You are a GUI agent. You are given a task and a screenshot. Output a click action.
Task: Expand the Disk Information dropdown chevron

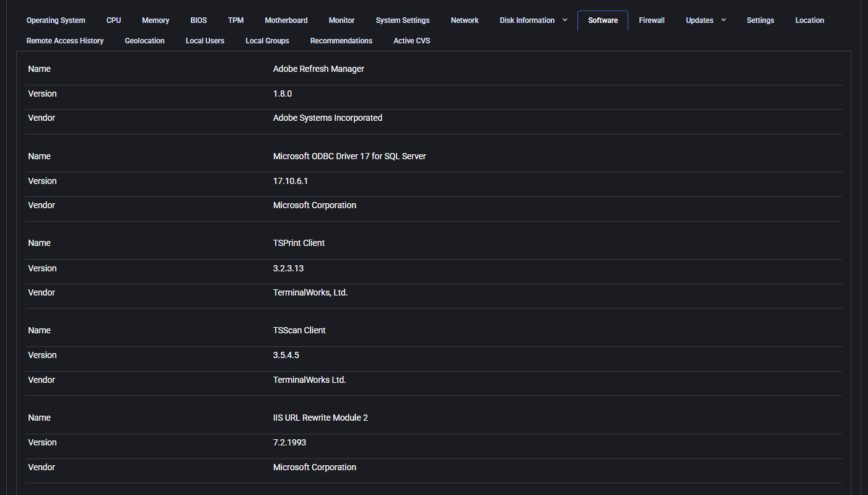click(565, 20)
